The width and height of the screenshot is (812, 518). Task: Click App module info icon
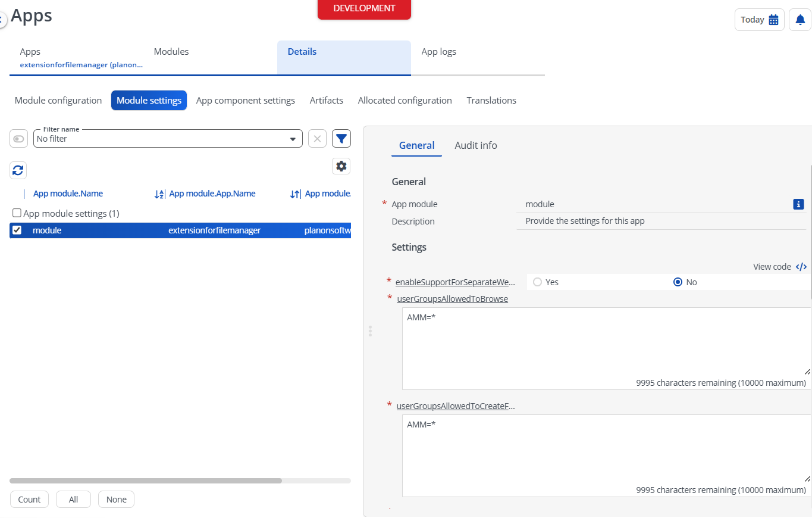(798, 204)
